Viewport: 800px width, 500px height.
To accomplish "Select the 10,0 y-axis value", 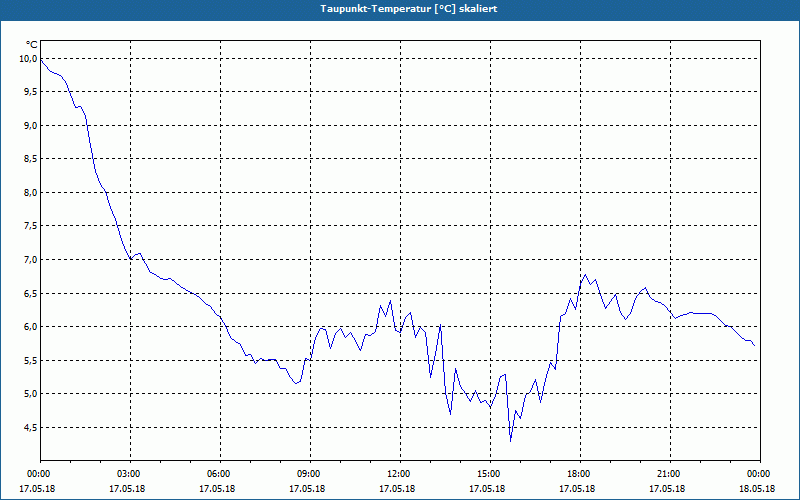I will click(28, 59).
